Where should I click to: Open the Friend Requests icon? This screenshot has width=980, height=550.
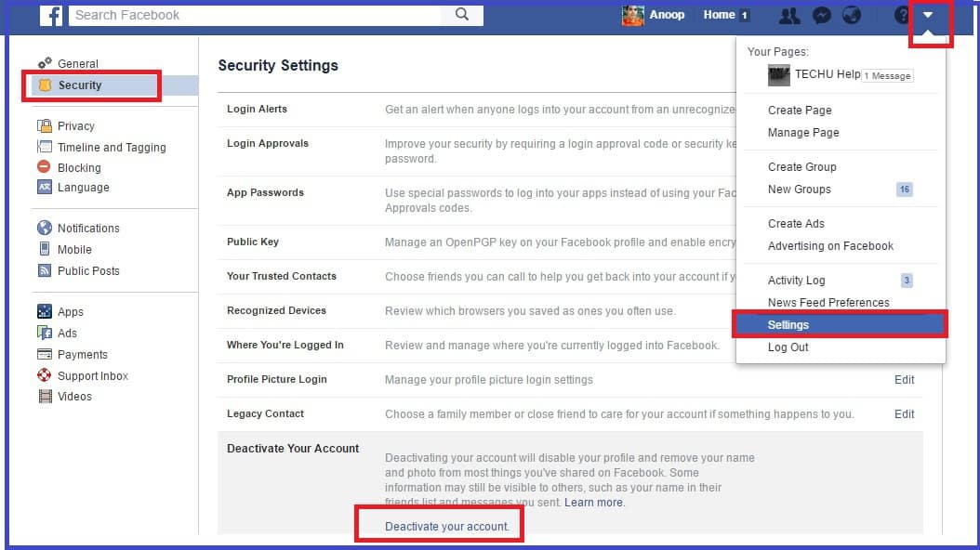point(789,15)
